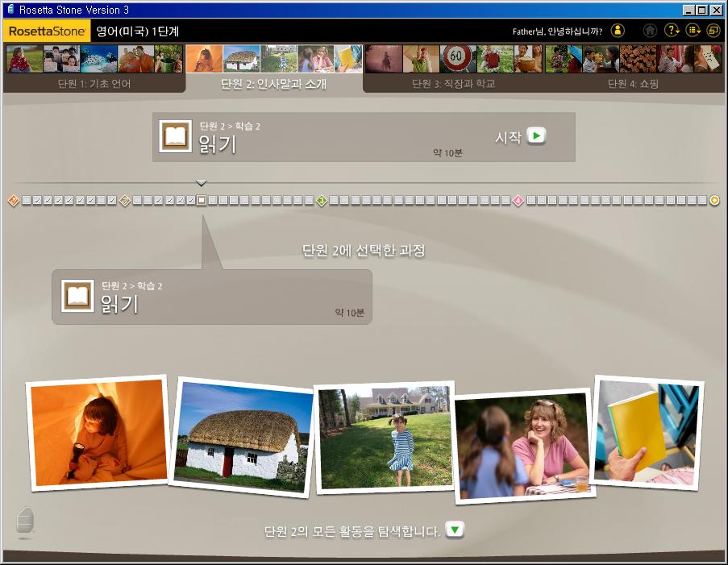Start the lesson with the green play button
728x565 pixels.
(x=536, y=136)
